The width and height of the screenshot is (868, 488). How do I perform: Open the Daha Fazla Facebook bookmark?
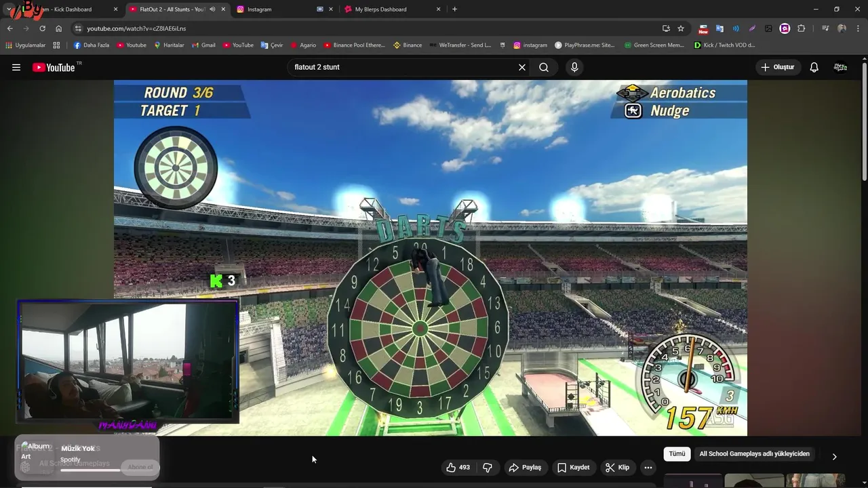coord(92,45)
